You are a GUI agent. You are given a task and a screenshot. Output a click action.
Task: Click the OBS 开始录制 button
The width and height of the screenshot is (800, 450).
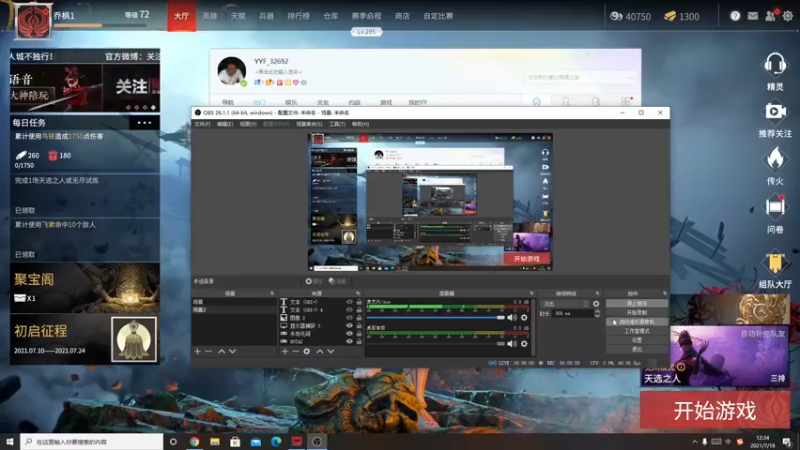(x=636, y=312)
